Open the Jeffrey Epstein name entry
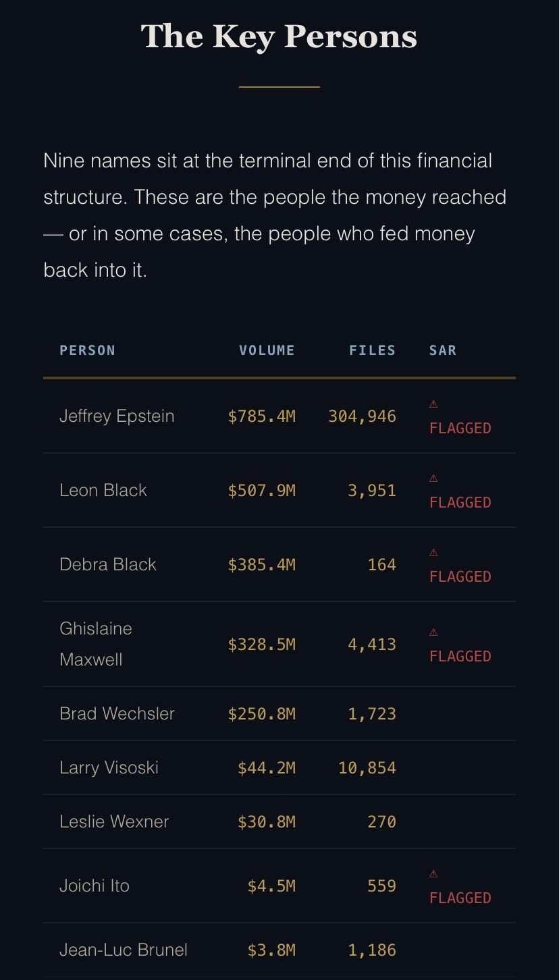 [117, 416]
